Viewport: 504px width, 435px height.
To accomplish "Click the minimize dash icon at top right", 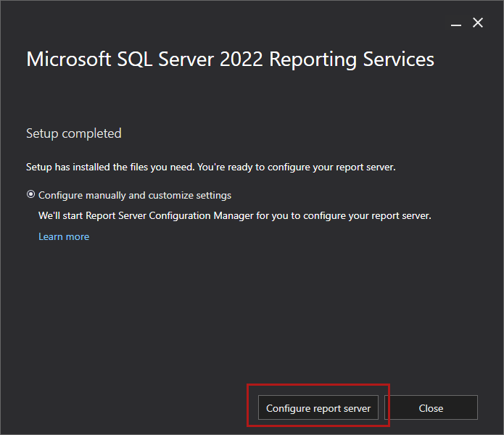I will pos(455,23).
